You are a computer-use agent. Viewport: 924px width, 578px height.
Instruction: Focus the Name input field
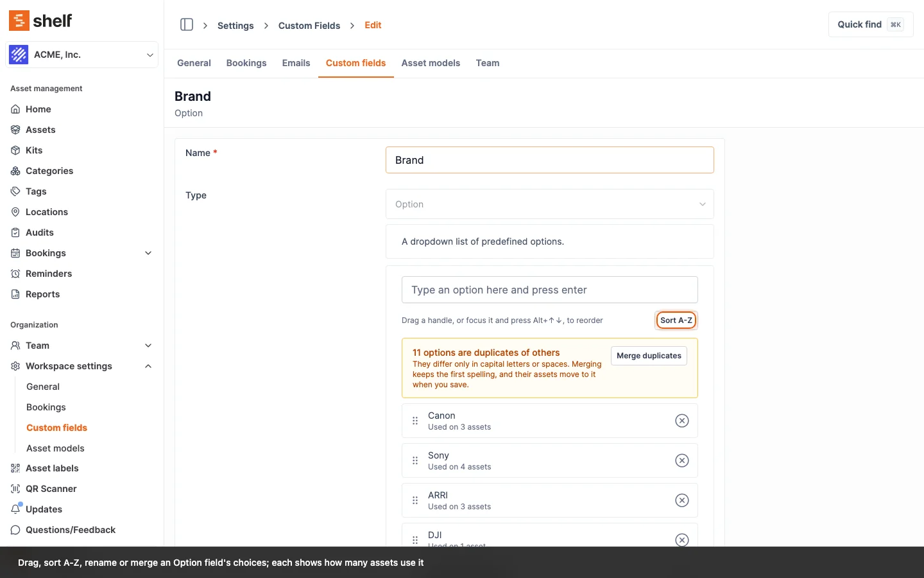click(550, 160)
